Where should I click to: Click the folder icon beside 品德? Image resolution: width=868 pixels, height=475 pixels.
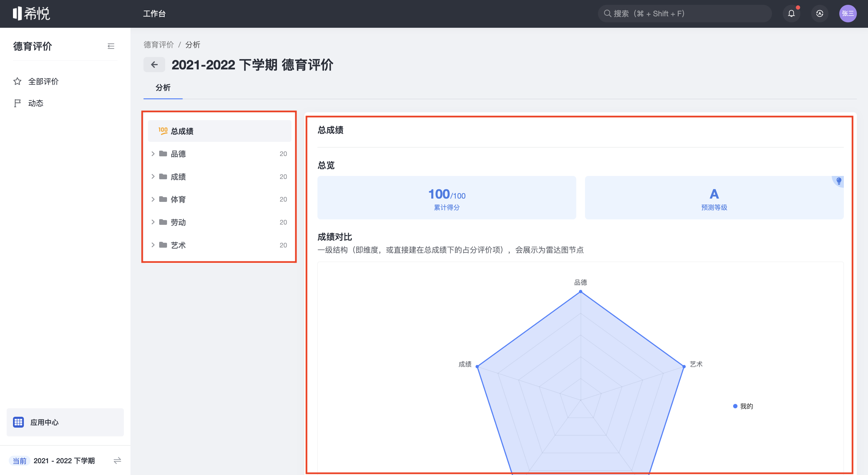[x=163, y=154]
